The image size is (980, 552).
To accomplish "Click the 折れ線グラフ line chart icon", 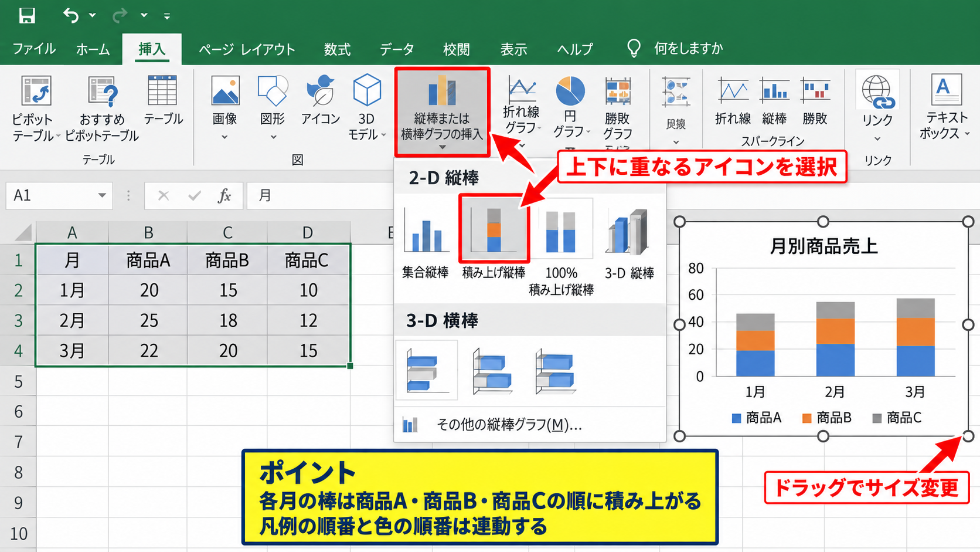I will coord(522,90).
